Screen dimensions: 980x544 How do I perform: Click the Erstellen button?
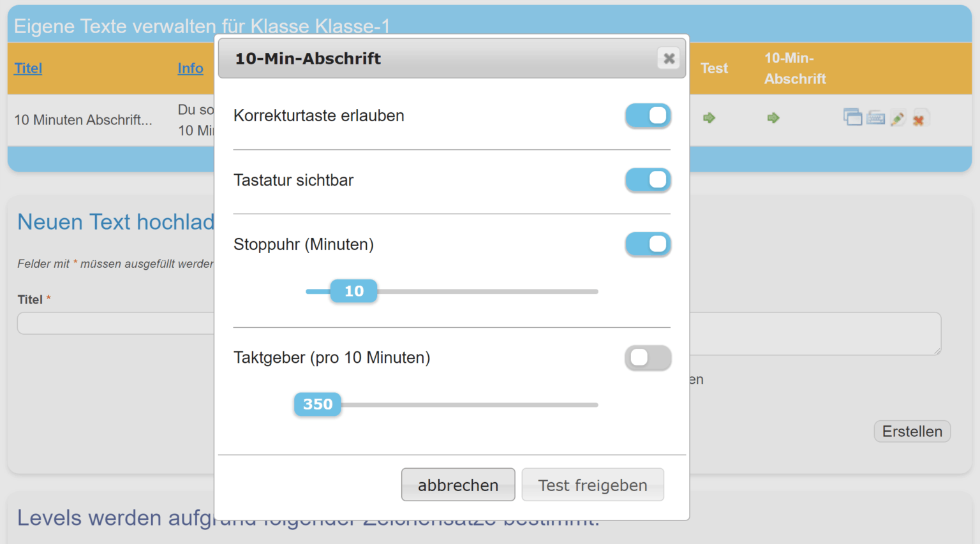[x=912, y=431]
